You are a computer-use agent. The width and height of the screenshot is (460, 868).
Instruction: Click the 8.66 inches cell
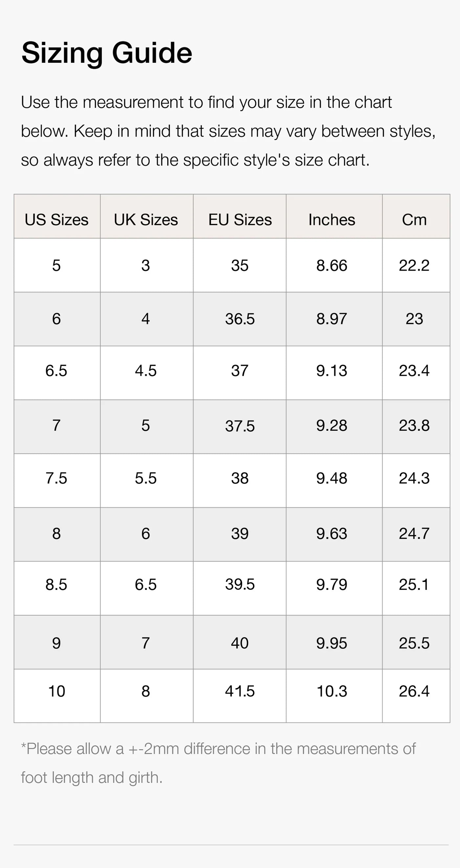pos(332,266)
